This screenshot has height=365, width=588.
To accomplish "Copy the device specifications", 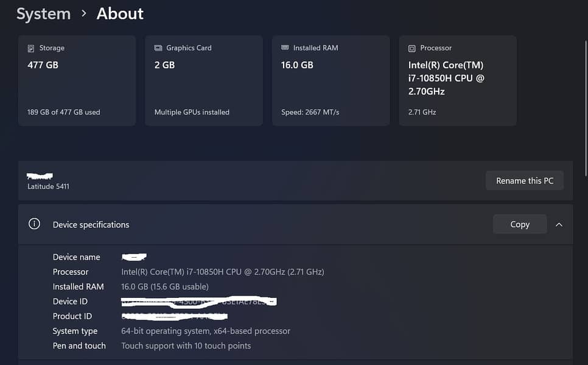I will 519,224.
